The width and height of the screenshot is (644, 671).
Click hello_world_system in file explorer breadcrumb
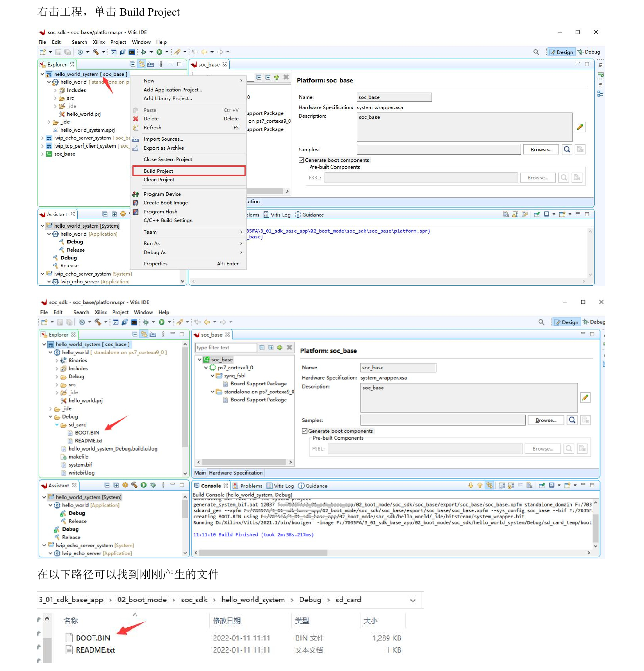[253, 600]
